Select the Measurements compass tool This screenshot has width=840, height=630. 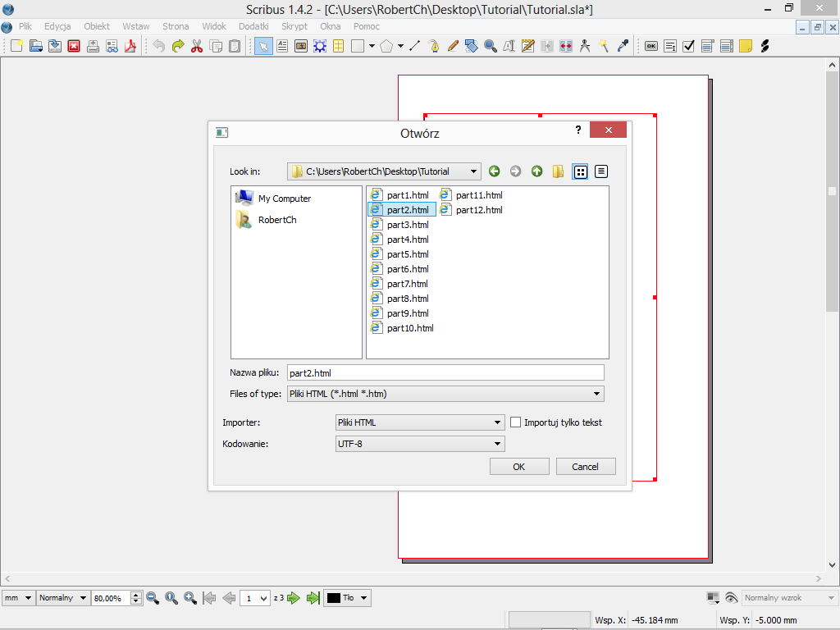coord(585,46)
